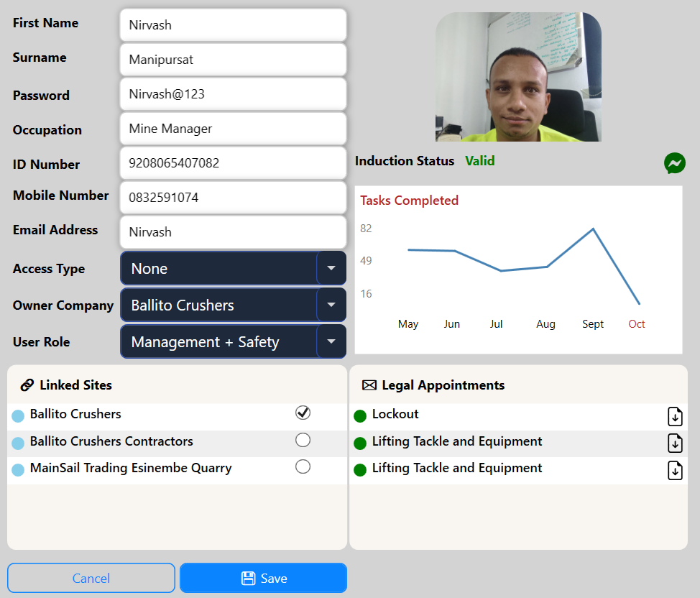Open the green messenger chat icon
The image size is (700, 598).
click(x=675, y=163)
